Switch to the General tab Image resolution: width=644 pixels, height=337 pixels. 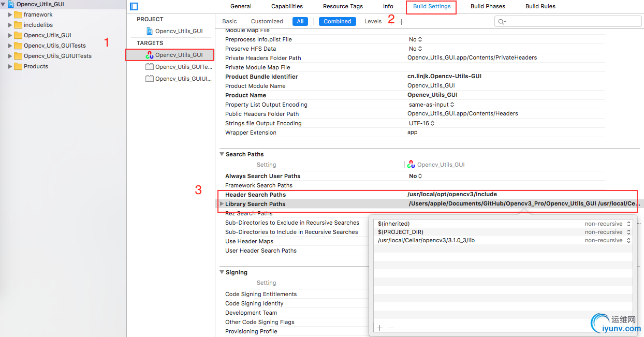[241, 6]
